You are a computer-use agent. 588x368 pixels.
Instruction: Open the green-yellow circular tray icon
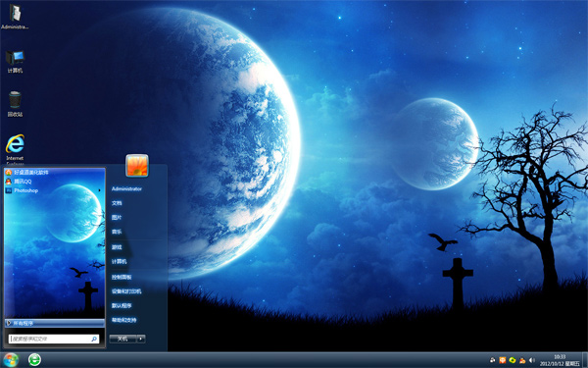click(x=513, y=360)
